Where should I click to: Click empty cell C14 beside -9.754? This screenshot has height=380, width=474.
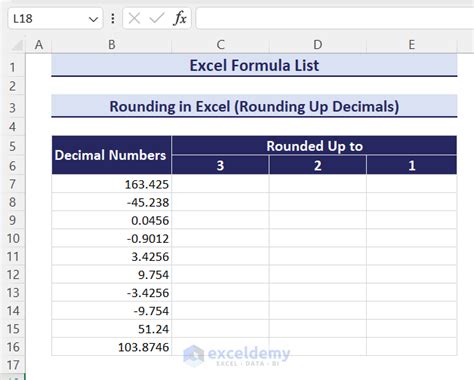click(x=220, y=311)
